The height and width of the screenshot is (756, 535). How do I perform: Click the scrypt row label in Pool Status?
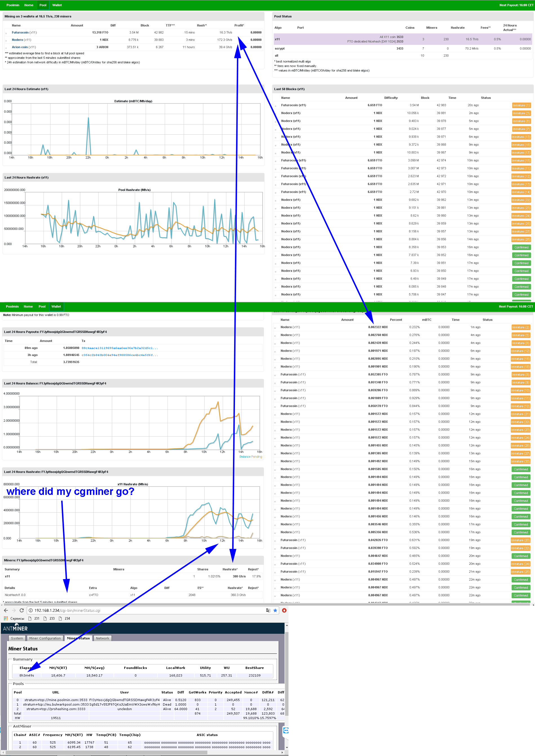[280, 48]
